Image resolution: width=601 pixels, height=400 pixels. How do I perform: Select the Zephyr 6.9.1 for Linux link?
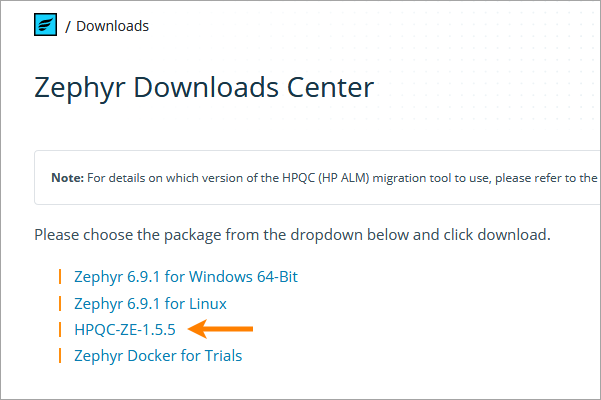[x=150, y=302]
